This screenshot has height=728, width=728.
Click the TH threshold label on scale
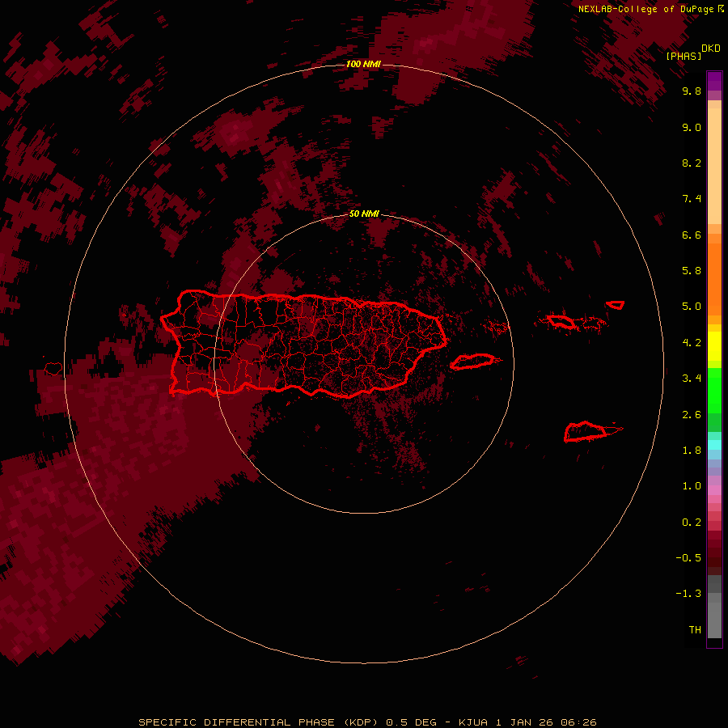pos(695,630)
